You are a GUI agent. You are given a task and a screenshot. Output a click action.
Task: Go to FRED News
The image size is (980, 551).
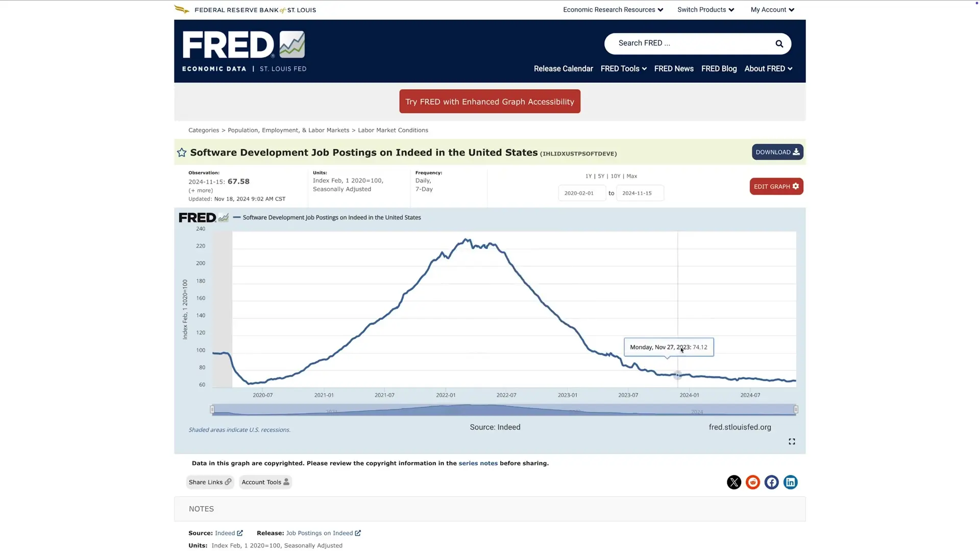point(674,69)
